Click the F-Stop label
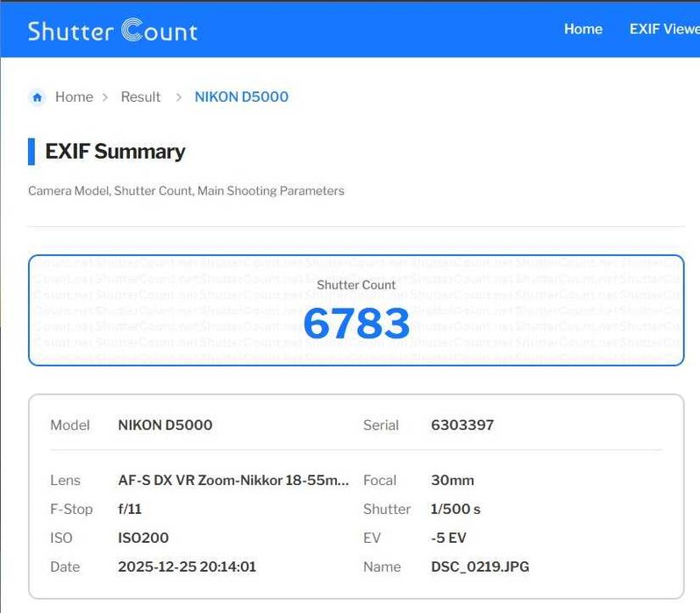The height and width of the screenshot is (613, 700). click(x=71, y=509)
